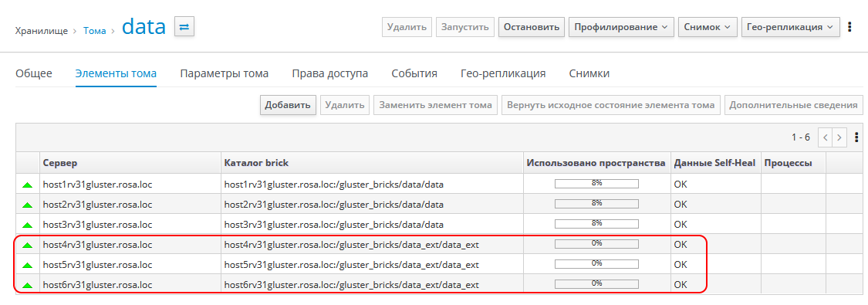Open the События tab
This screenshot has height=305, width=868.
point(414,73)
